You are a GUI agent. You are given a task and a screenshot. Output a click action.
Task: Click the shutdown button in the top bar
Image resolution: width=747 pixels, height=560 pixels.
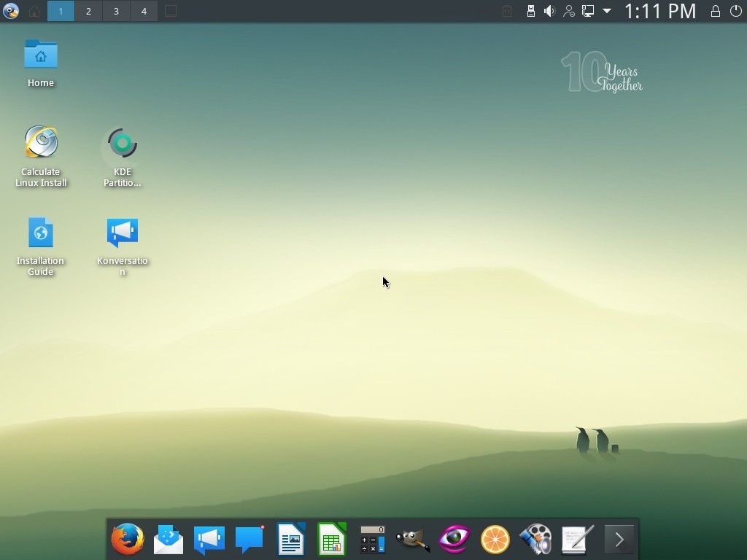click(x=736, y=11)
